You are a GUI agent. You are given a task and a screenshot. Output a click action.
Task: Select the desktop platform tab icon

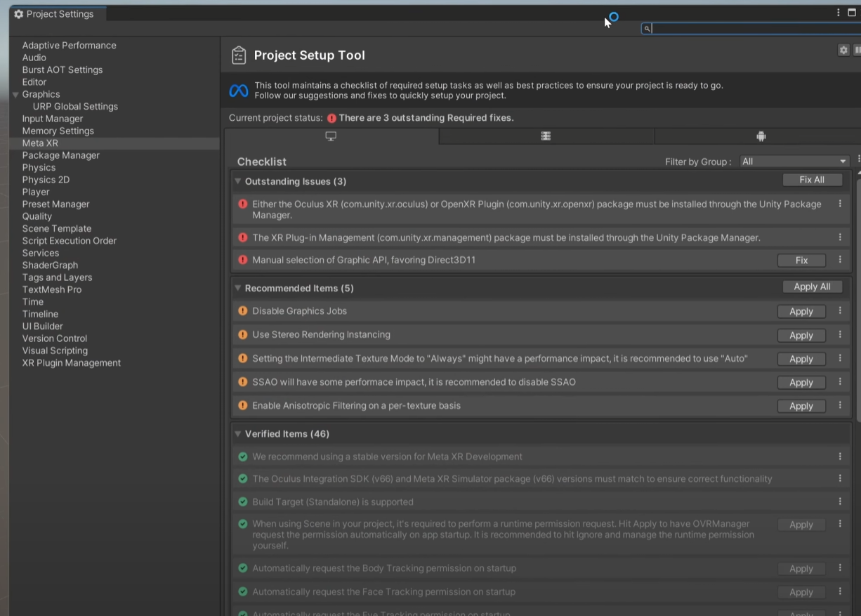331,136
